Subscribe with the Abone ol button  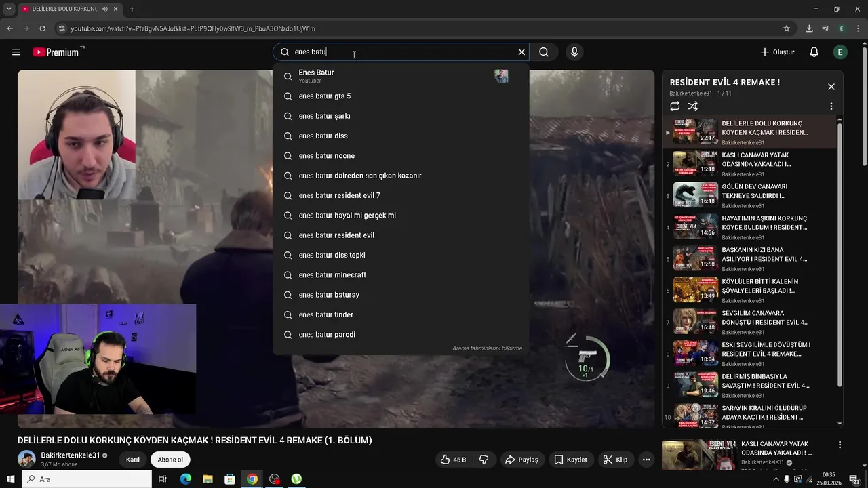pos(170,460)
